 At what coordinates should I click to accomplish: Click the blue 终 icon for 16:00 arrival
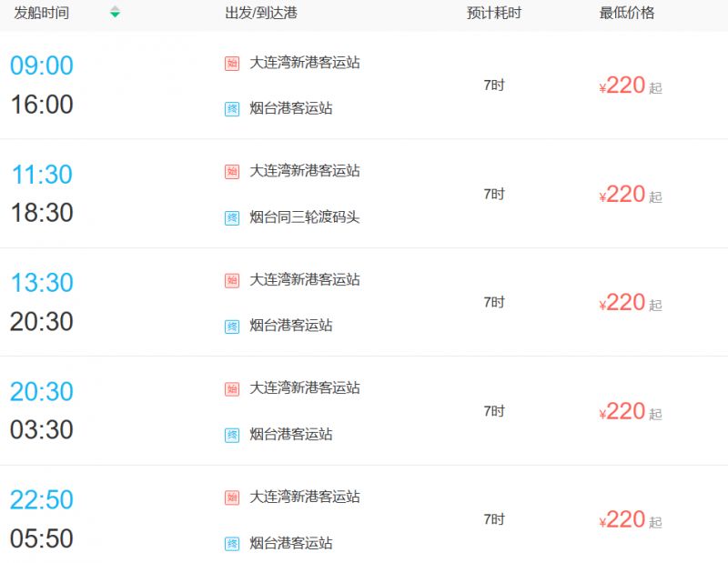(x=232, y=109)
